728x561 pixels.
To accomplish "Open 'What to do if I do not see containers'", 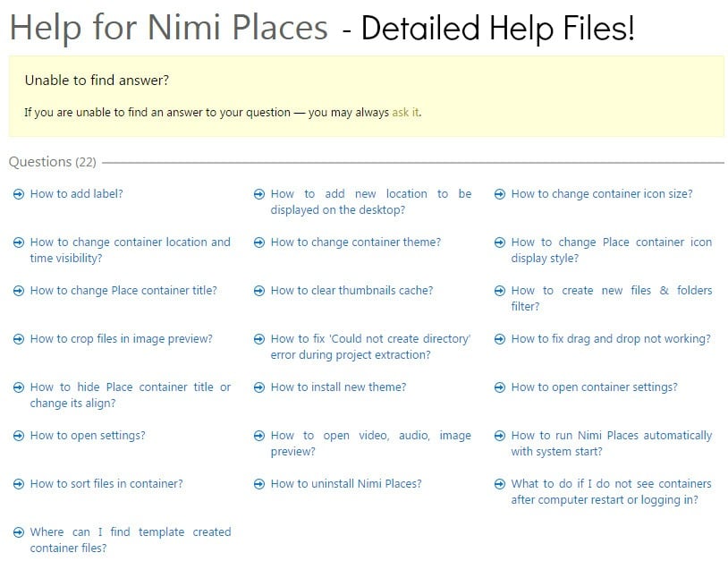I will point(612,492).
